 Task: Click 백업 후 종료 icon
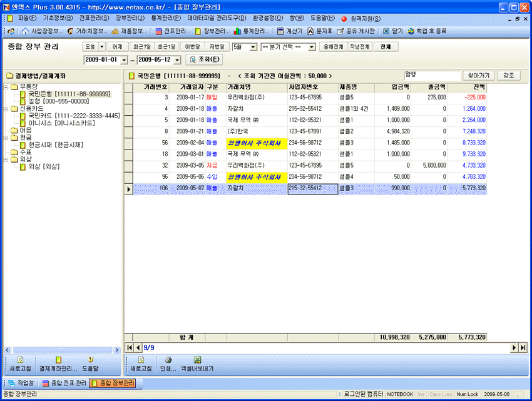pyautogui.click(x=411, y=31)
